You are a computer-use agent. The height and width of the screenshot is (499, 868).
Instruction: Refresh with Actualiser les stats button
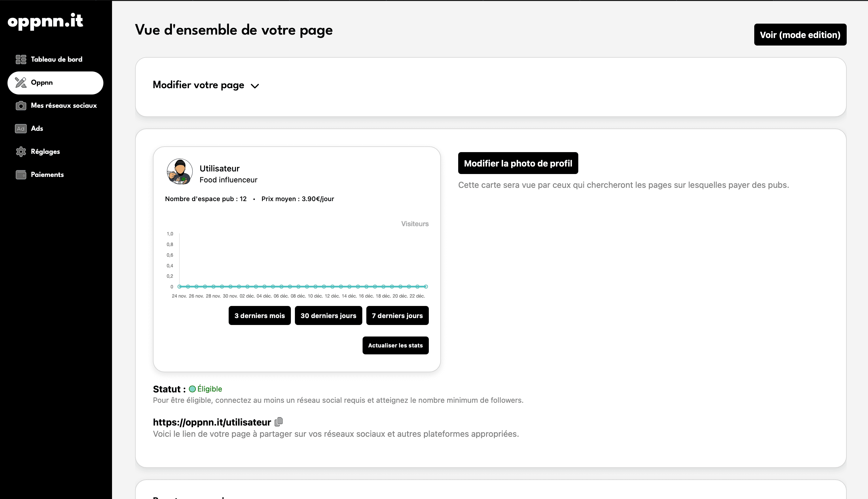pos(395,345)
